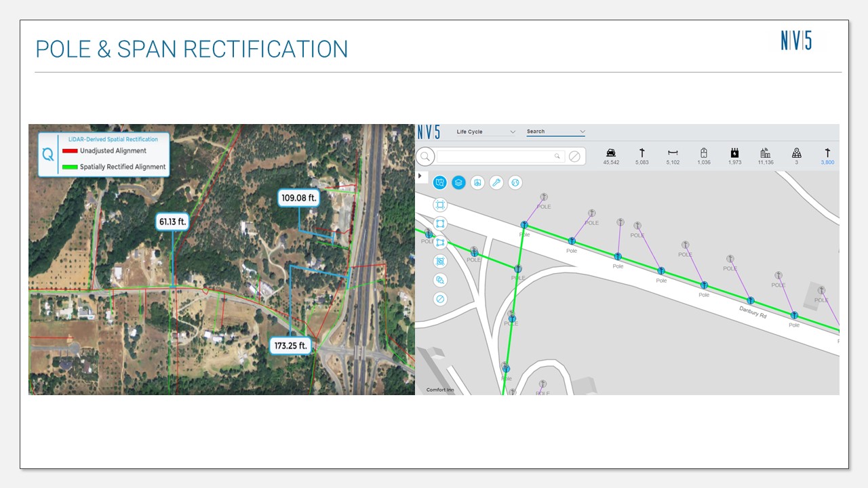Click the NV5 logo in the web map header
Screen dimensions: 868x488
[429, 131]
